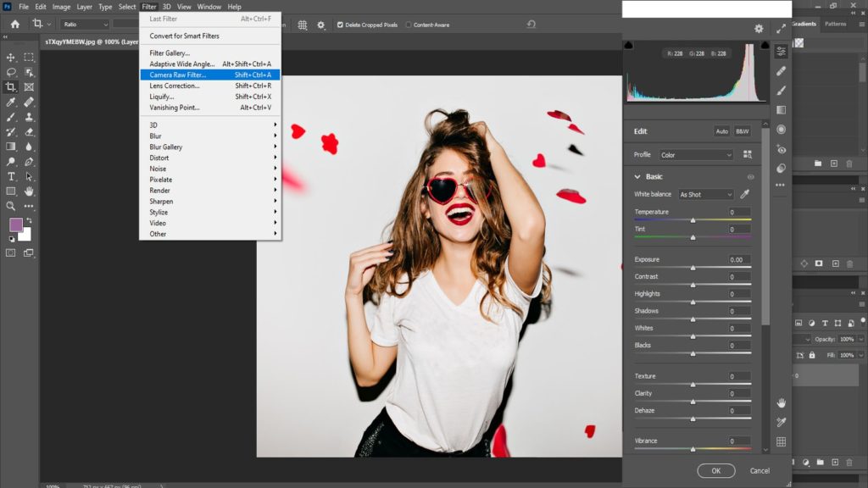This screenshot has height=488, width=868.
Task: Select the Object Selection tool
Action: (29, 72)
